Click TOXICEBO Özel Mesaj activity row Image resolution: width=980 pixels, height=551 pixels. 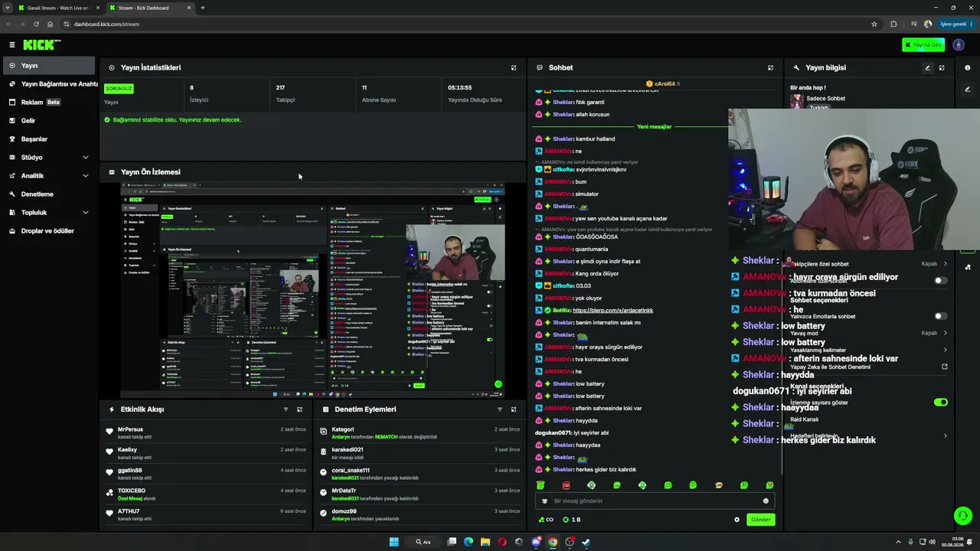point(205,494)
